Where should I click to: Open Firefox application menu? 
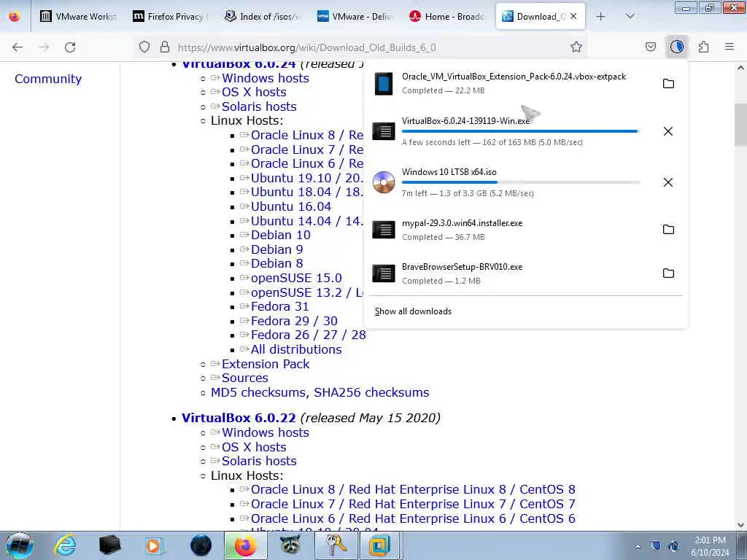[729, 47]
